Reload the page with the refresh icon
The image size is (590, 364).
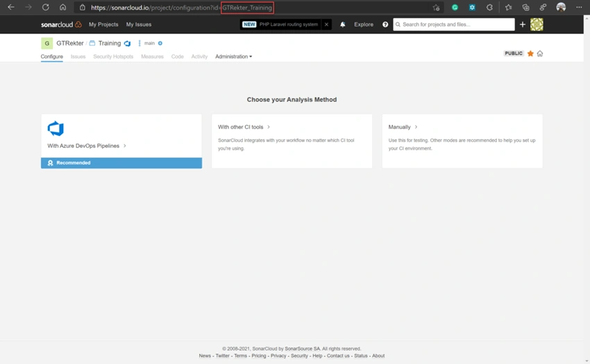(x=46, y=7)
